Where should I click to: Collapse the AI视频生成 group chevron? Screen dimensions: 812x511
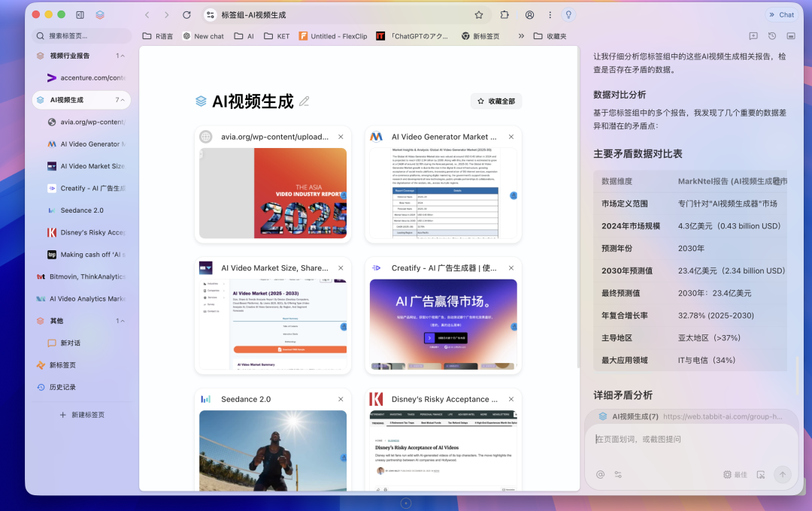pyautogui.click(x=123, y=100)
